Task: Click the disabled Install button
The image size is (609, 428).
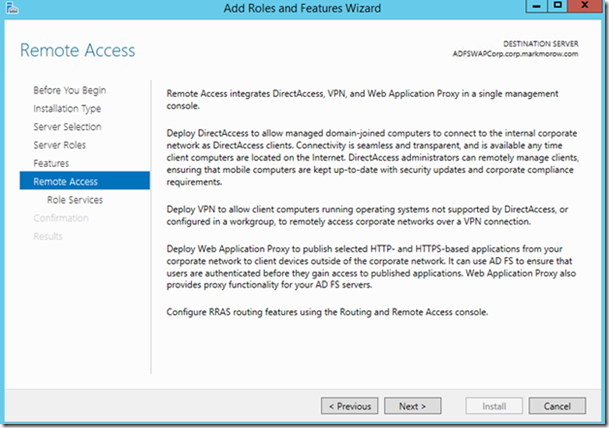Action: (494, 406)
